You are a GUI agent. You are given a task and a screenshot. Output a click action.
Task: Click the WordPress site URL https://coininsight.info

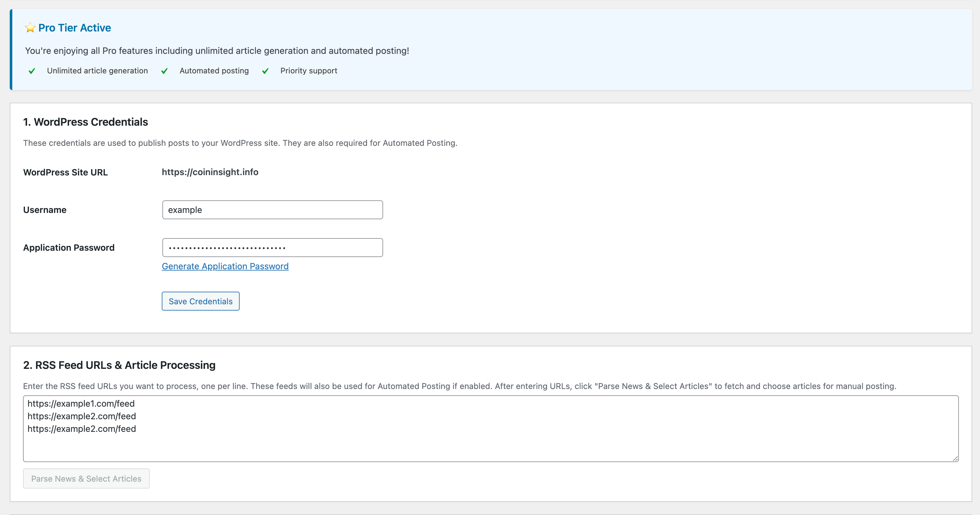pyautogui.click(x=210, y=172)
